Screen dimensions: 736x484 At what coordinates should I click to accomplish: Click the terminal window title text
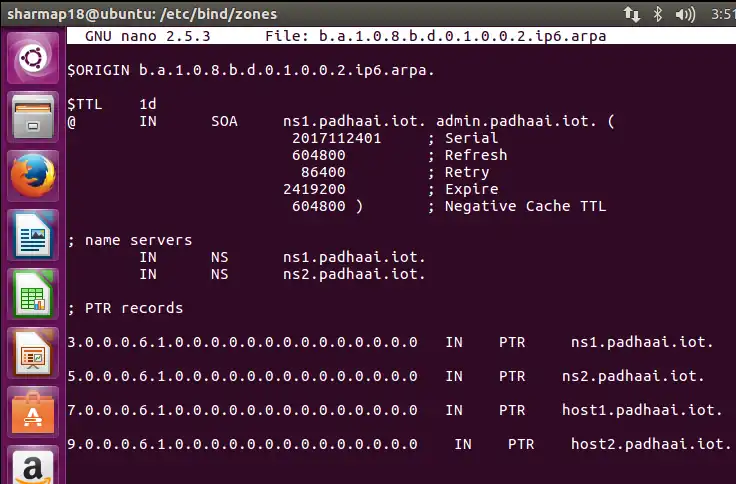pos(142,14)
